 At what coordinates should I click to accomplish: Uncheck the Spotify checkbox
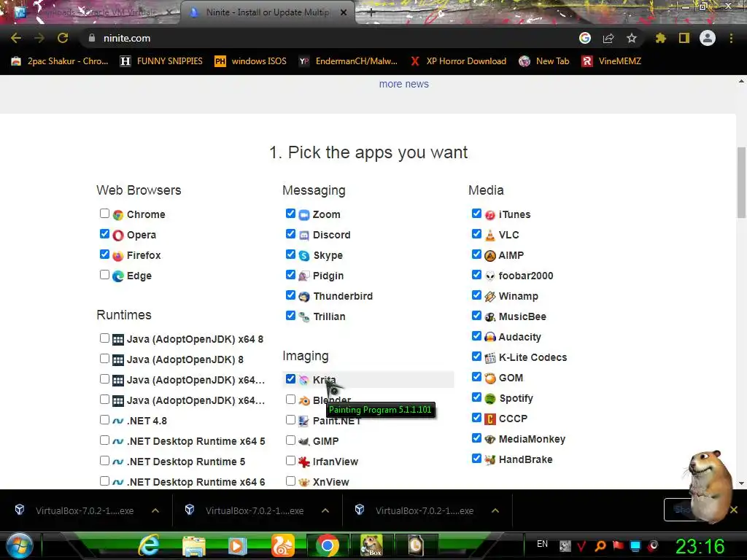[476, 397]
